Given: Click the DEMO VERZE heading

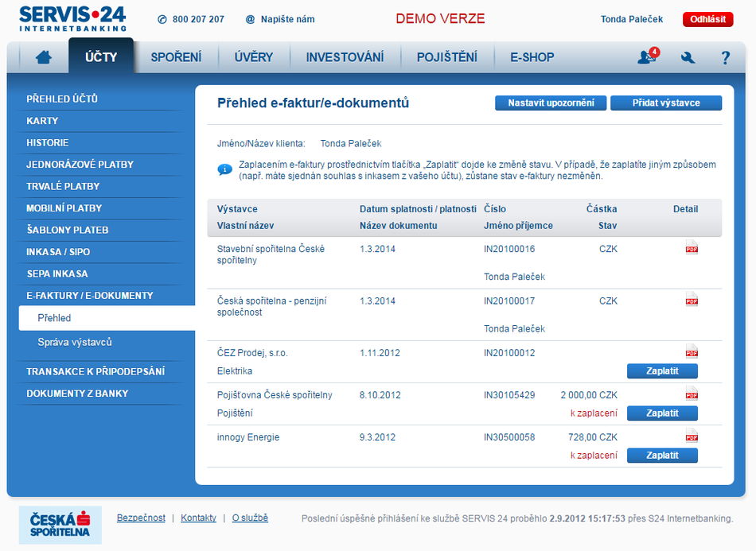Looking at the screenshot, I should click(440, 19).
